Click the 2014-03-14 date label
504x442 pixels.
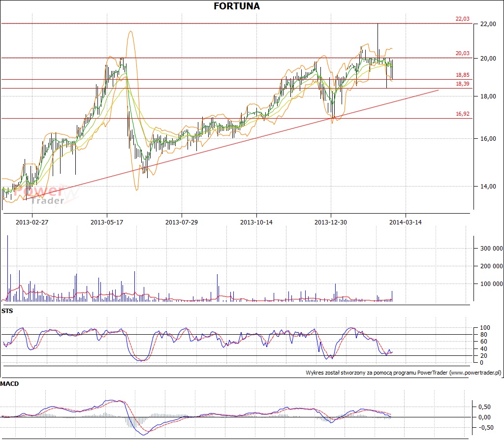406,222
